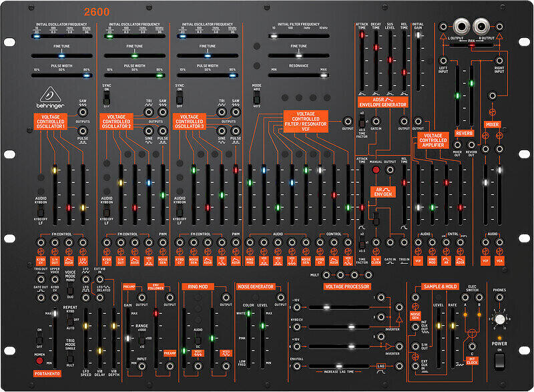Click the Phones volume knob

tap(499, 321)
